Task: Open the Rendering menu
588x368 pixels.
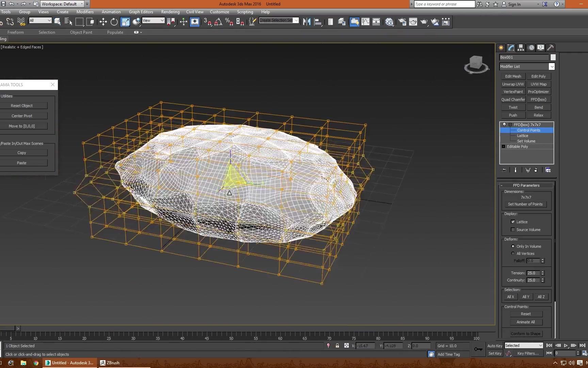Action: click(x=170, y=12)
